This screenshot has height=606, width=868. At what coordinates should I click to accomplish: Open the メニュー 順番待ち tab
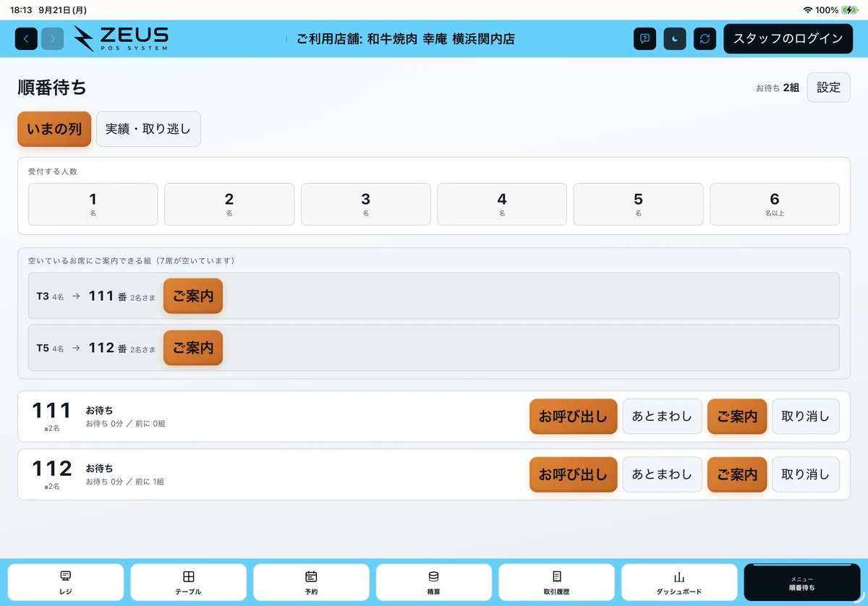pos(802,582)
